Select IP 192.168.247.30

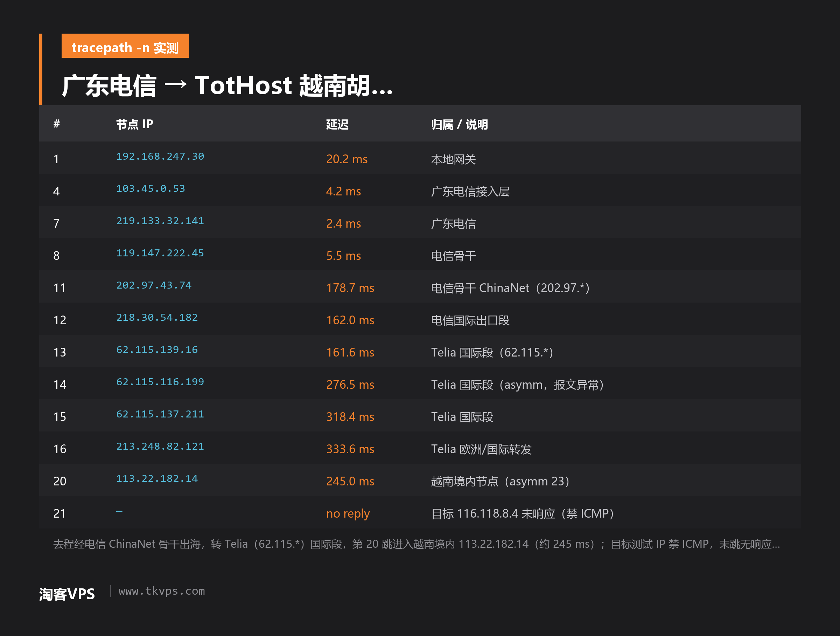160,156
